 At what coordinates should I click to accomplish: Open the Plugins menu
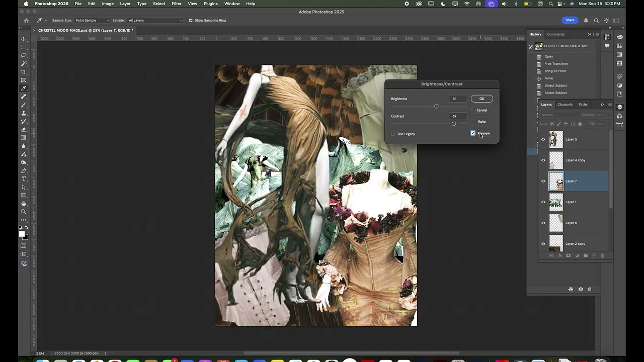point(210,4)
